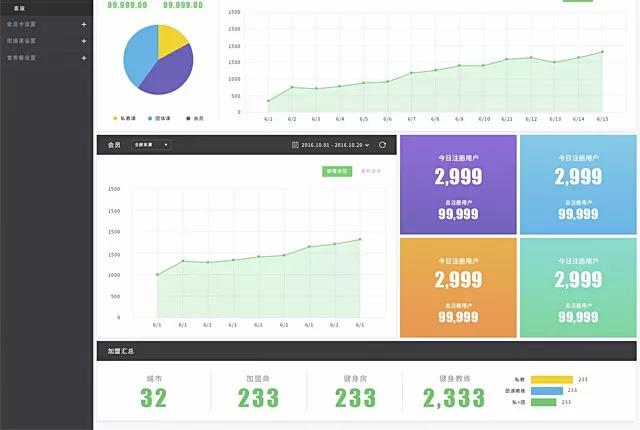Screen dimensions: 640x430
Task: Open the 全部来源 dropdown in member panel
Action: (151, 145)
